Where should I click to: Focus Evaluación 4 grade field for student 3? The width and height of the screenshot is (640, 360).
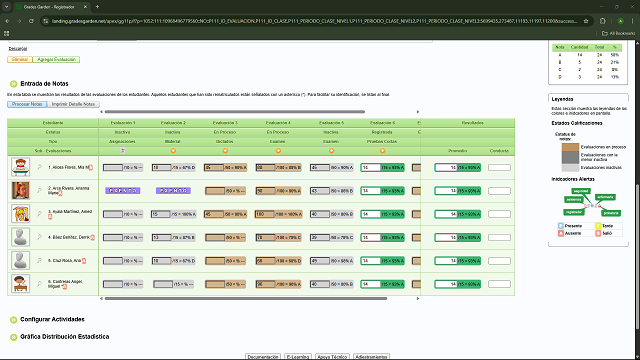(x=265, y=214)
